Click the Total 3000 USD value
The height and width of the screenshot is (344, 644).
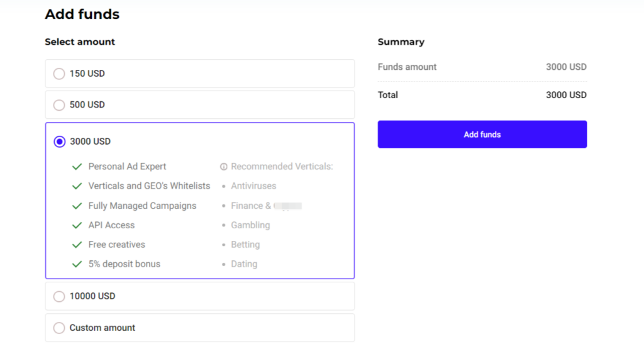click(x=566, y=95)
